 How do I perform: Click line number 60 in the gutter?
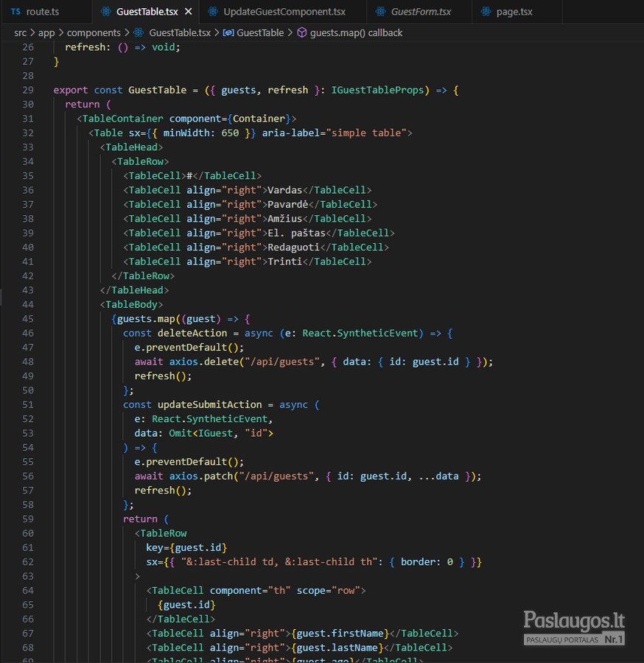[x=28, y=533]
